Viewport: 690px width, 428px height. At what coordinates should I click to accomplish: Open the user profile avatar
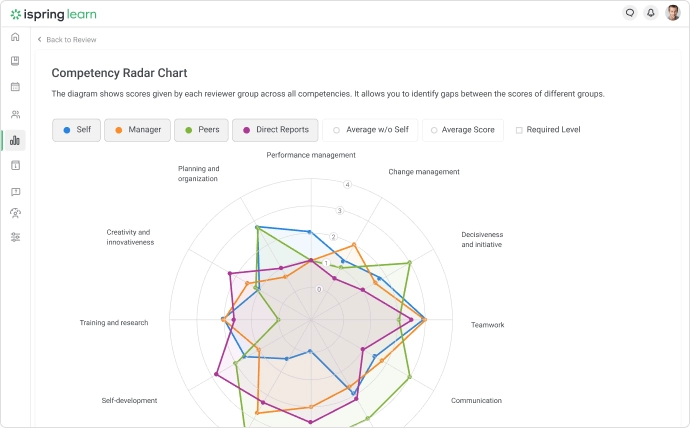(x=673, y=13)
